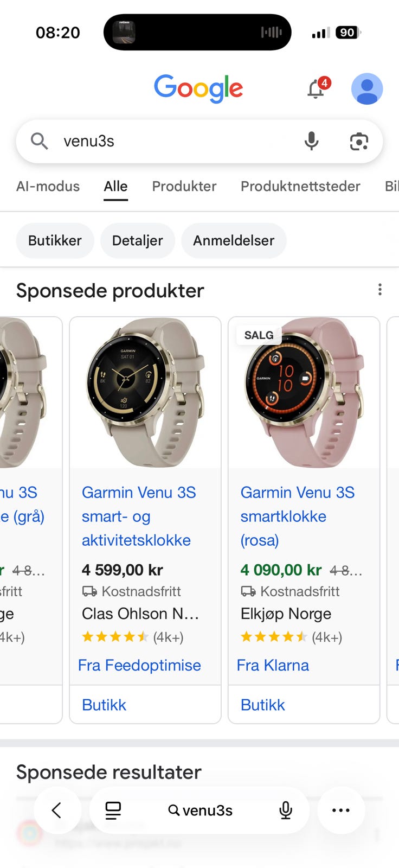Open the Sponsede produkter options menu

379,290
